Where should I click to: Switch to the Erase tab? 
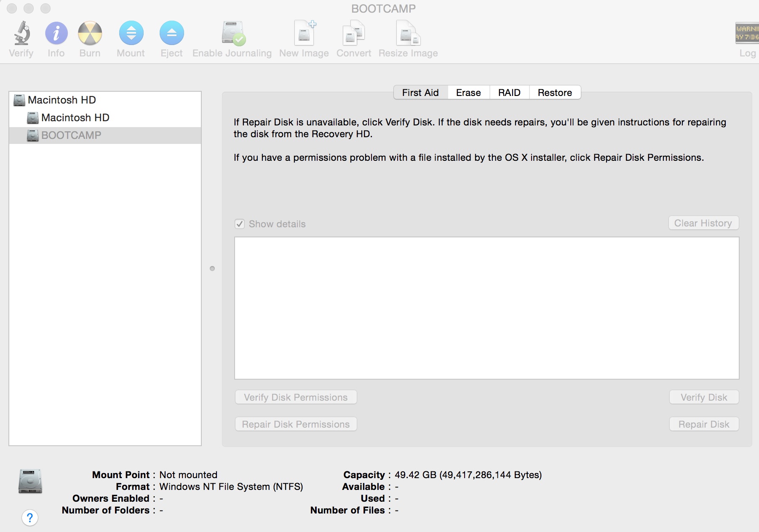point(468,93)
